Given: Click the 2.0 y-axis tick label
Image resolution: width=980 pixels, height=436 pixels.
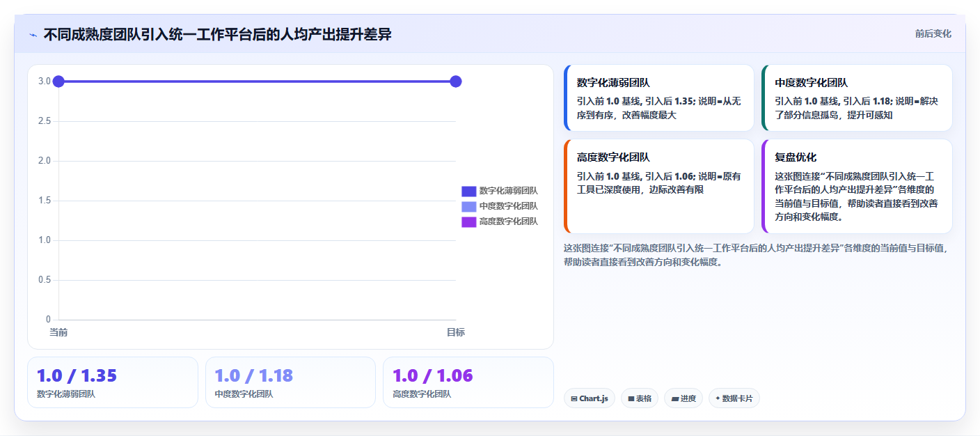Looking at the screenshot, I should click(x=45, y=161).
